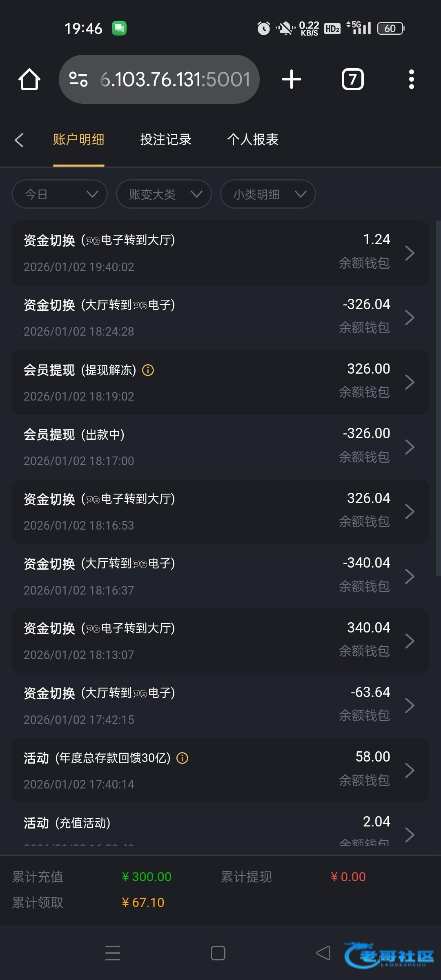Open the browser three-dot menu
This screenshot has width=441, height=980.
(x=411, y=79)
